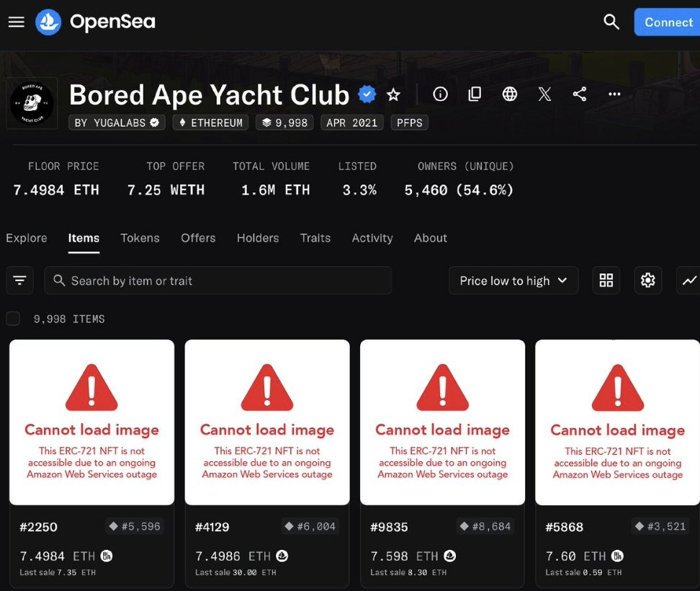Click the top offer value 7.25 WETH
Screen dimensions: 700x591
point(166,190)
